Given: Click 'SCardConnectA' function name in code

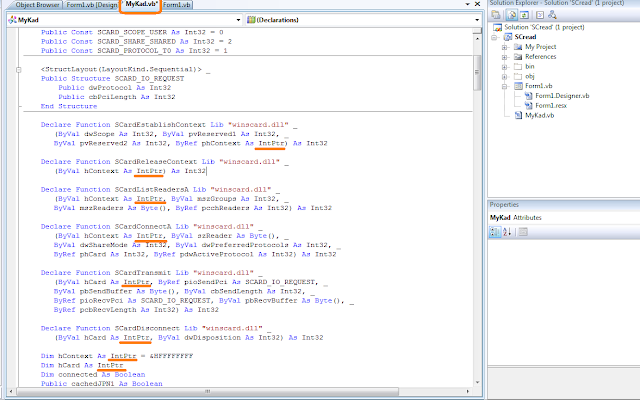Looking at the screenshot, I should click(x=143, y=227).
